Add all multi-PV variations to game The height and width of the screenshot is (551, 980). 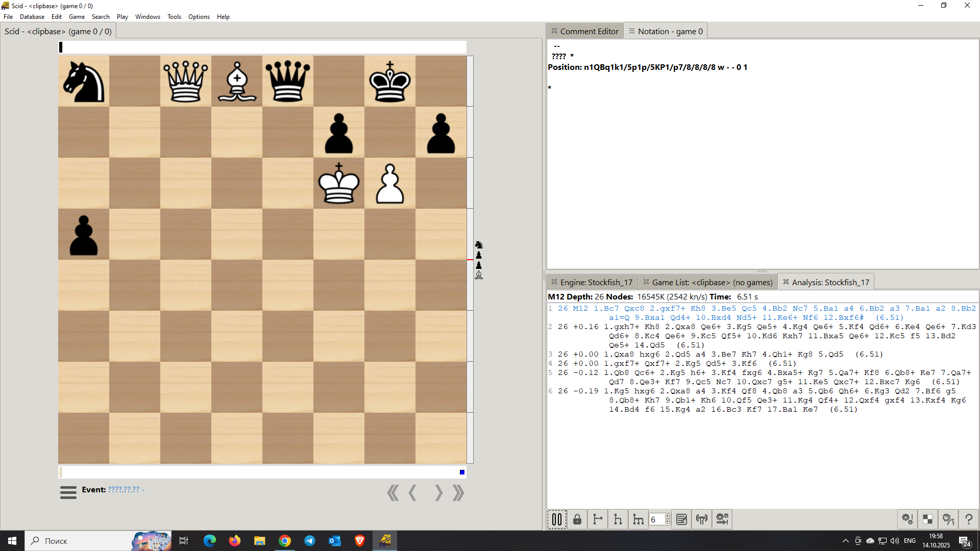pyautogui.click(x=638, y=519)
